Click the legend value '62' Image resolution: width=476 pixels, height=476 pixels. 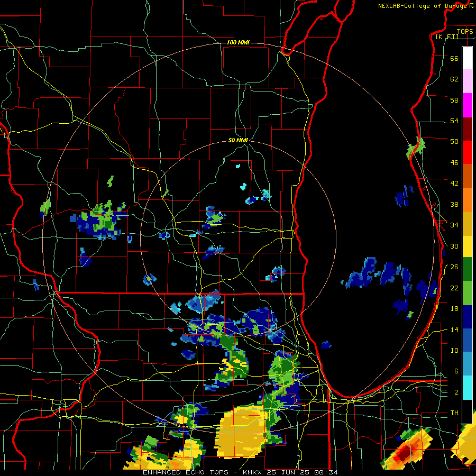pos(454,79)
